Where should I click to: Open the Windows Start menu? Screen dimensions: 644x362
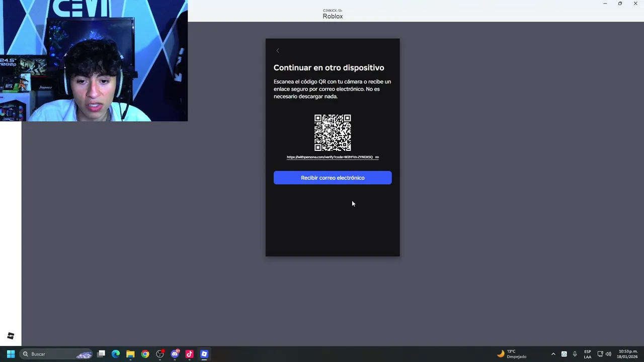pos(11,354)
